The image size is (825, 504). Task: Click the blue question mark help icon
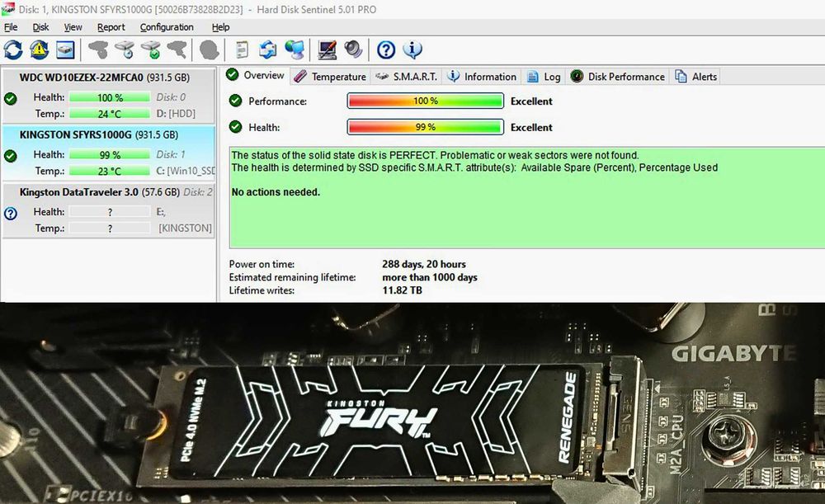[x=386, y=50]
